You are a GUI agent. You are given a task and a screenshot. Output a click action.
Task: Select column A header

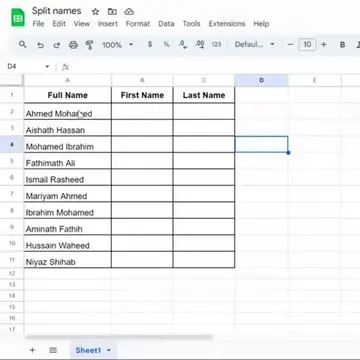tap(68, 80)
